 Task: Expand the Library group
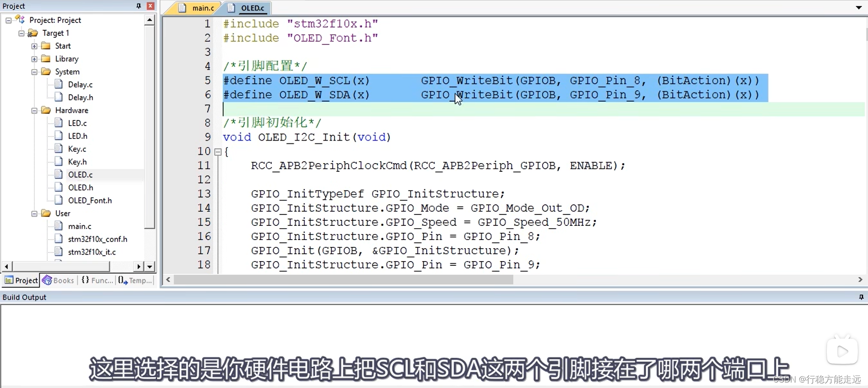click(x=34, y=59)
